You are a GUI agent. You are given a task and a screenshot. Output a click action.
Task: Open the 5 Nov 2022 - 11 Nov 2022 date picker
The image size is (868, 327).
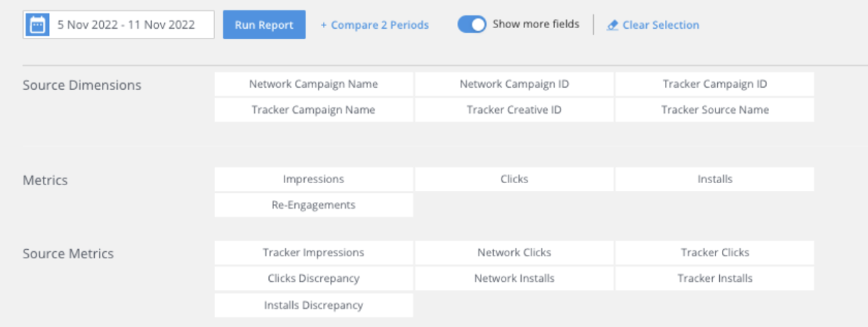coord(119,25)
